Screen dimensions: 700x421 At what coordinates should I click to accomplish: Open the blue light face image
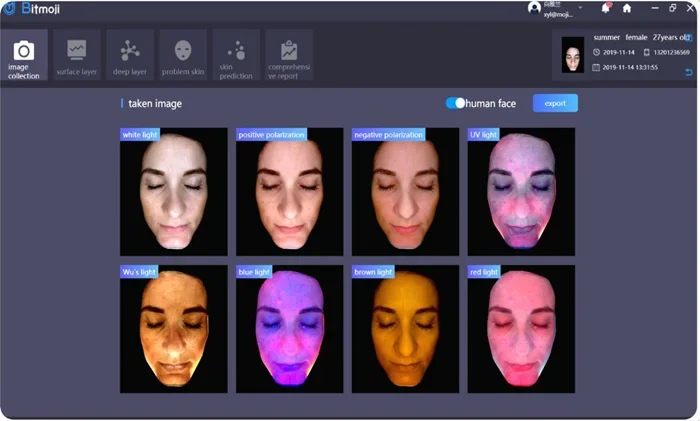pos(289,329)
